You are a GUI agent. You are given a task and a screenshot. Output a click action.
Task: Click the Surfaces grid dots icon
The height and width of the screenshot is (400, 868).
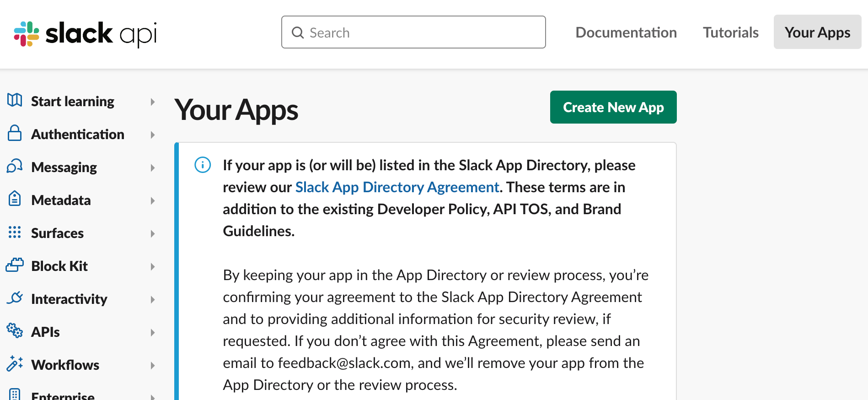15,232
